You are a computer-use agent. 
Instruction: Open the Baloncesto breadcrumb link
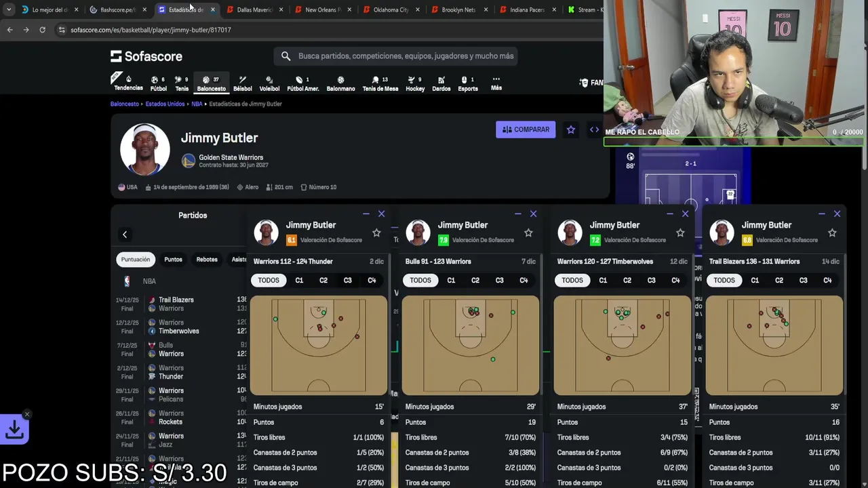(x=125, y=104)
